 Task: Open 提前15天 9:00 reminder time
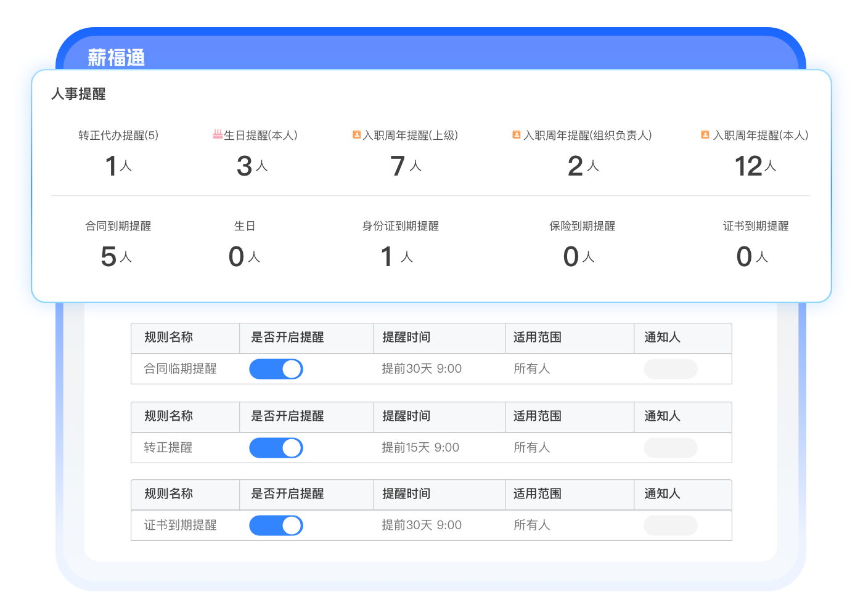click(x=420, y=448)
